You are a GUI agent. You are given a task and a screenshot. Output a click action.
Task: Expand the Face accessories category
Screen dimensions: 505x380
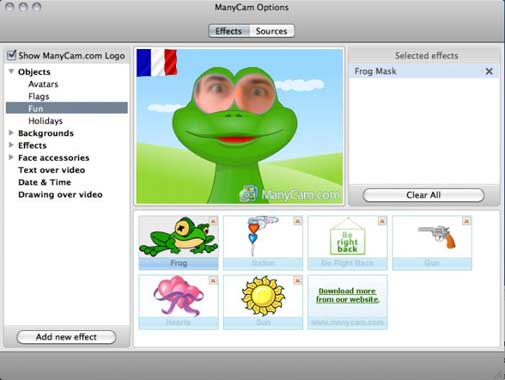(11, 157)
